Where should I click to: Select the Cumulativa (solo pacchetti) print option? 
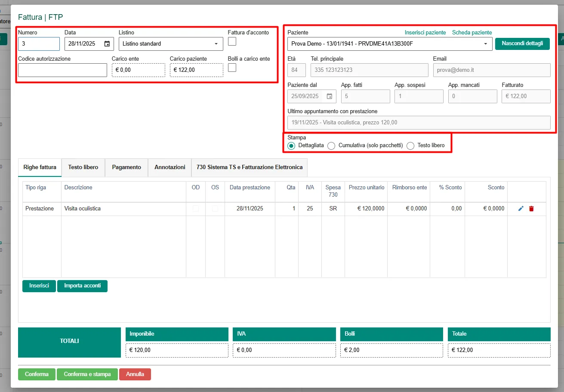(x=331, y=146)
